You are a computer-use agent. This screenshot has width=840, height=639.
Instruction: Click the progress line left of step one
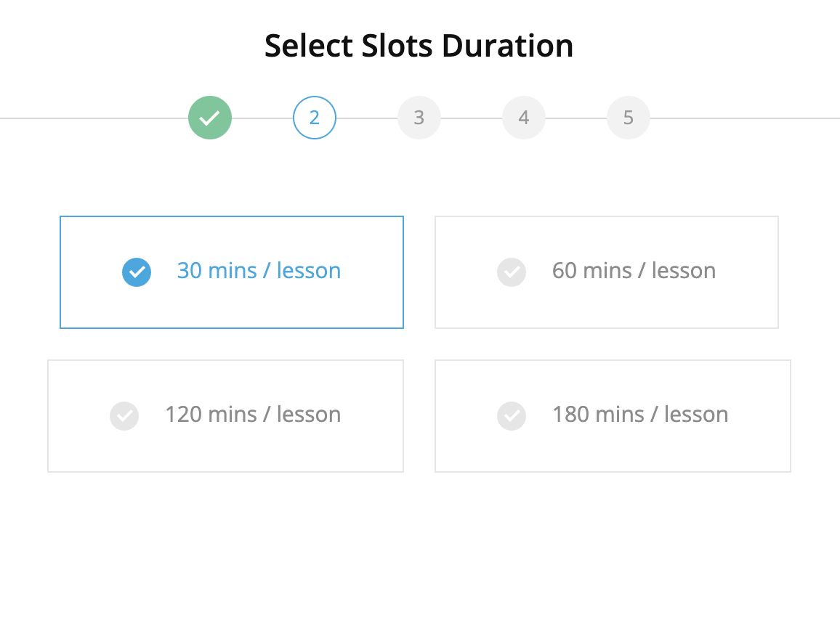[87, 118]
